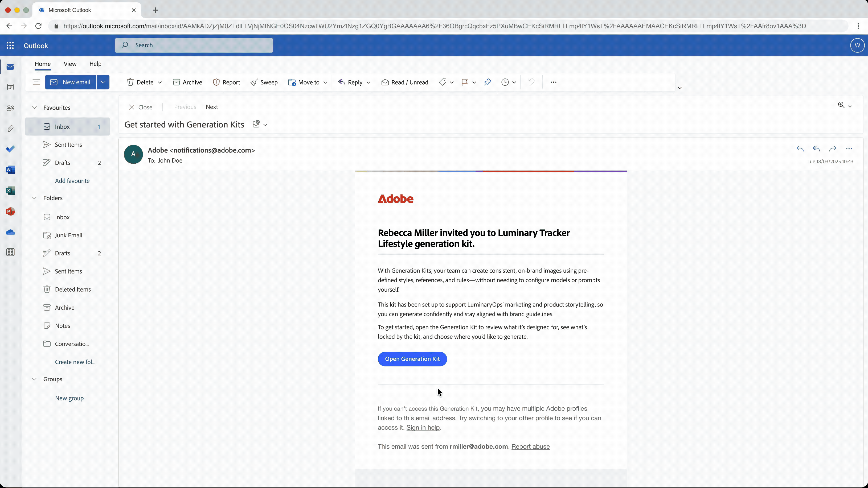Open the Help tab
The image size is (868, 488).
tap(95, 64)
